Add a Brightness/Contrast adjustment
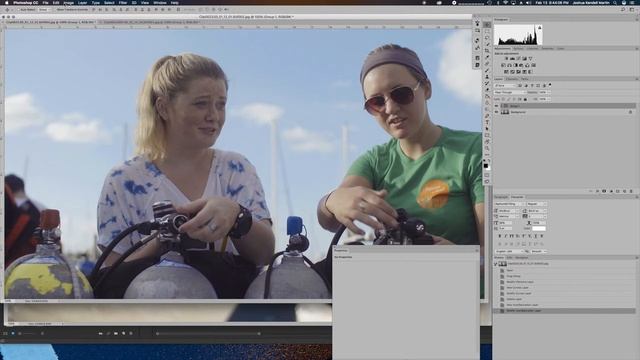Screen dimensions: 640x360 tap(507, 58)
